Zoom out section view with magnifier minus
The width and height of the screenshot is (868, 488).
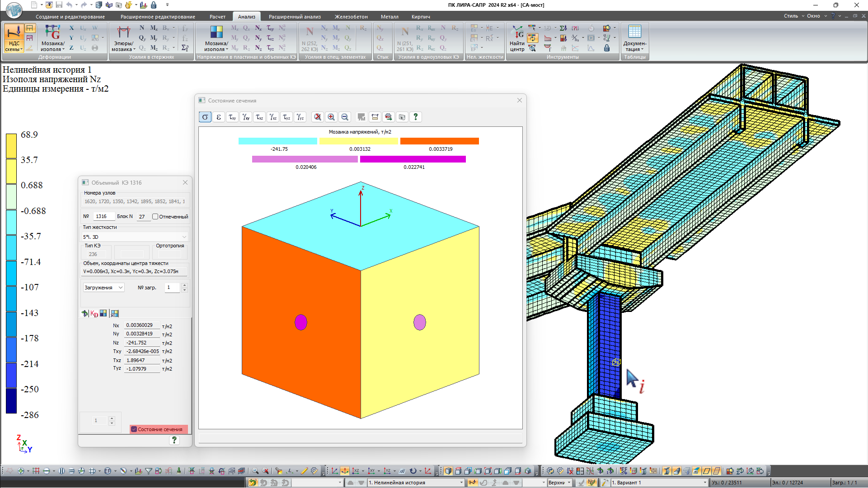pos(345,117)
